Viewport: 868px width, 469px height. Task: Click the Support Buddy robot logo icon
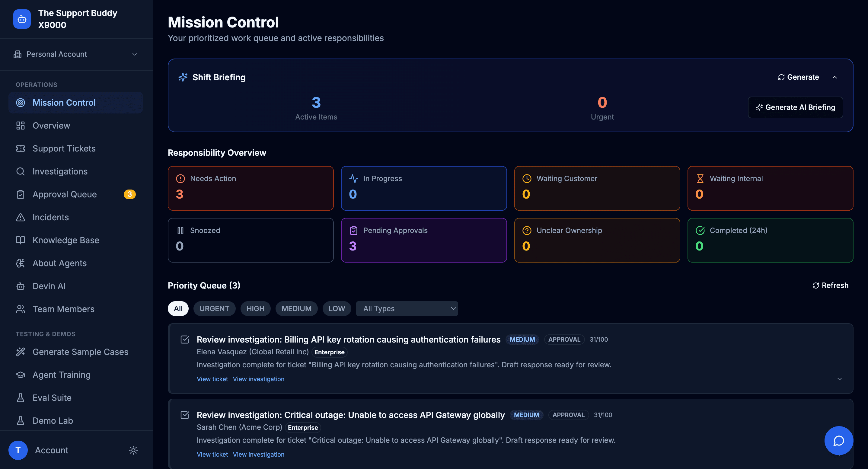tap(22, 19)
